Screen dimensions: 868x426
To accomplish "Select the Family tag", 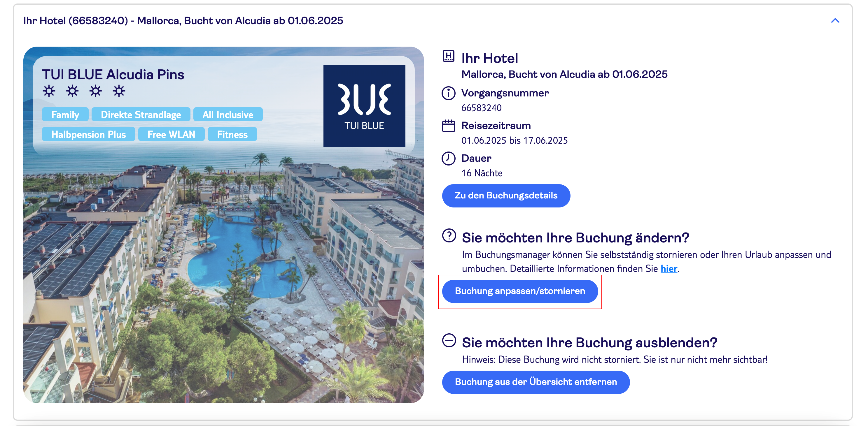I will [x=65, y=115].
